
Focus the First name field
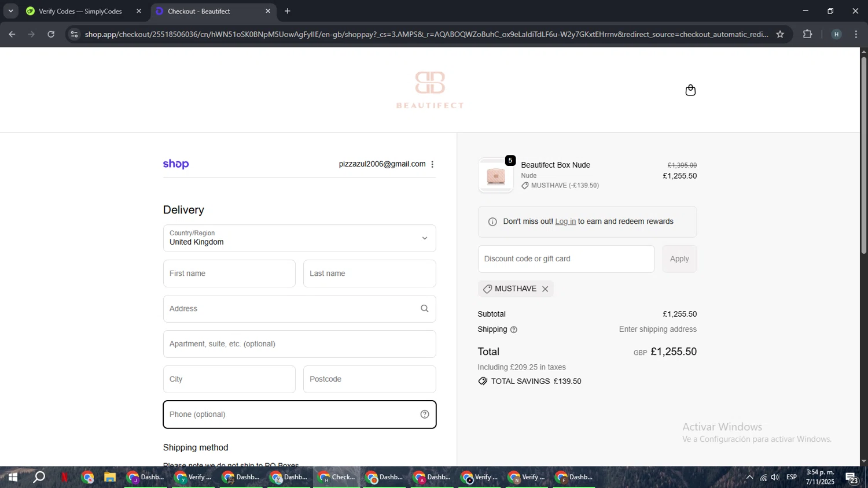click(x=229, y=273)
